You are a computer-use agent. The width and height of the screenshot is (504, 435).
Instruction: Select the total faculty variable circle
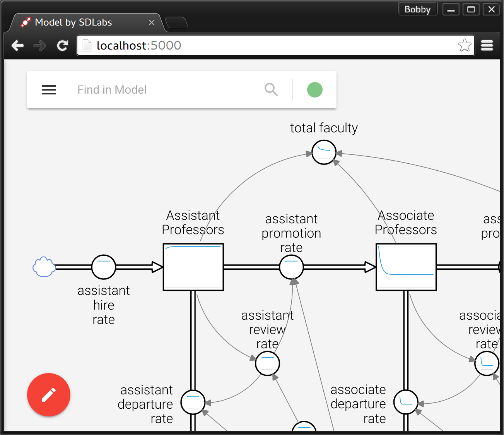point(324,152)
